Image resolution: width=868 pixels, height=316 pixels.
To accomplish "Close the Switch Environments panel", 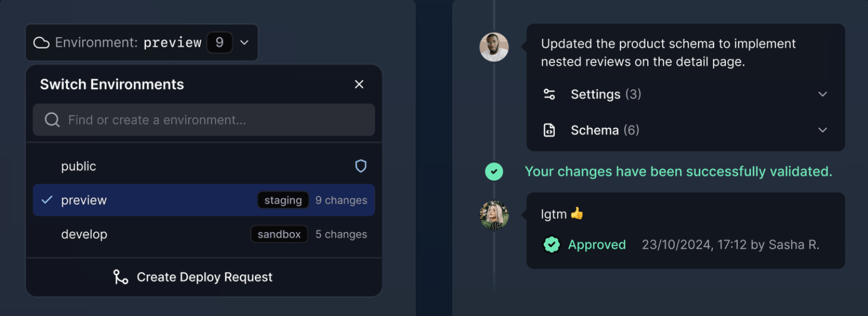I will point(359,84).
